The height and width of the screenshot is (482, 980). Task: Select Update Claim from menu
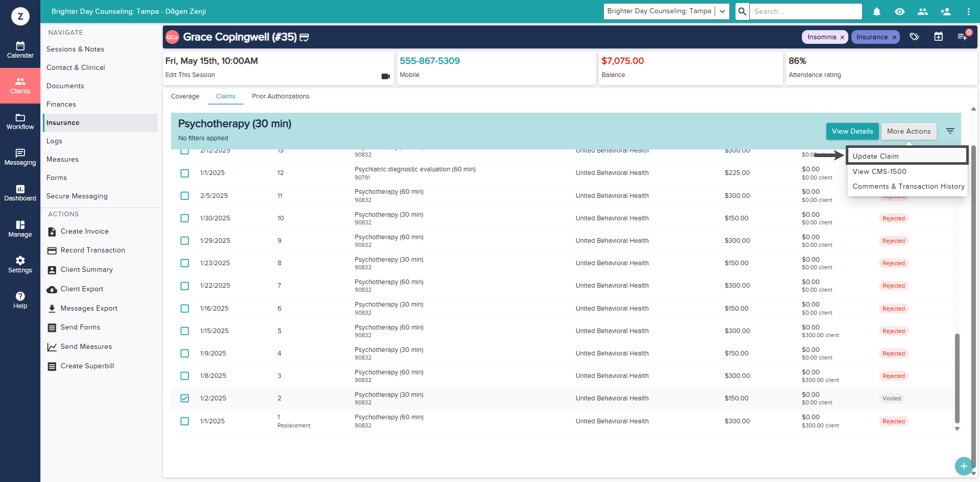pyautogui.click(x=907, y=156)
